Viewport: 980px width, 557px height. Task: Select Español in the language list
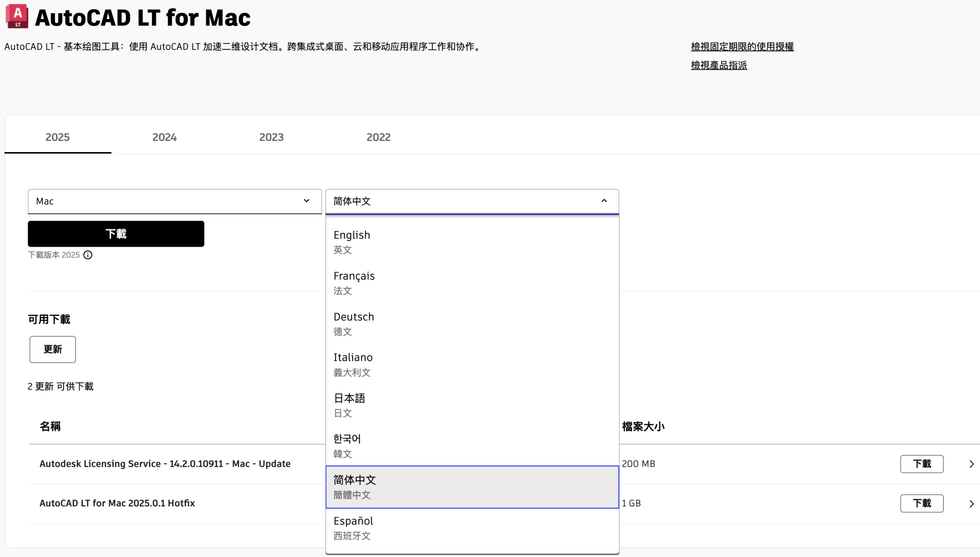472,528
